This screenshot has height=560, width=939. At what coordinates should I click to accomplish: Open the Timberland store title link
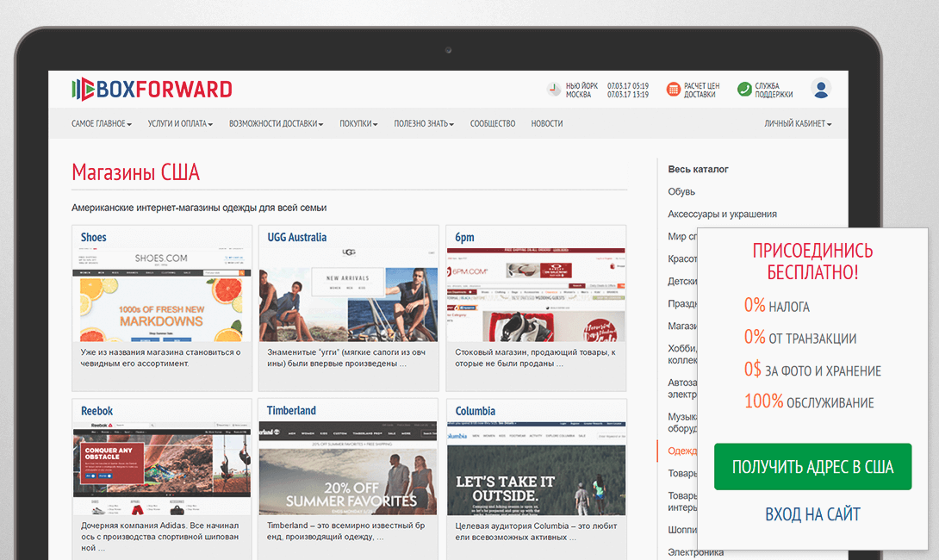pyautogui.click(x=291, y=410)
